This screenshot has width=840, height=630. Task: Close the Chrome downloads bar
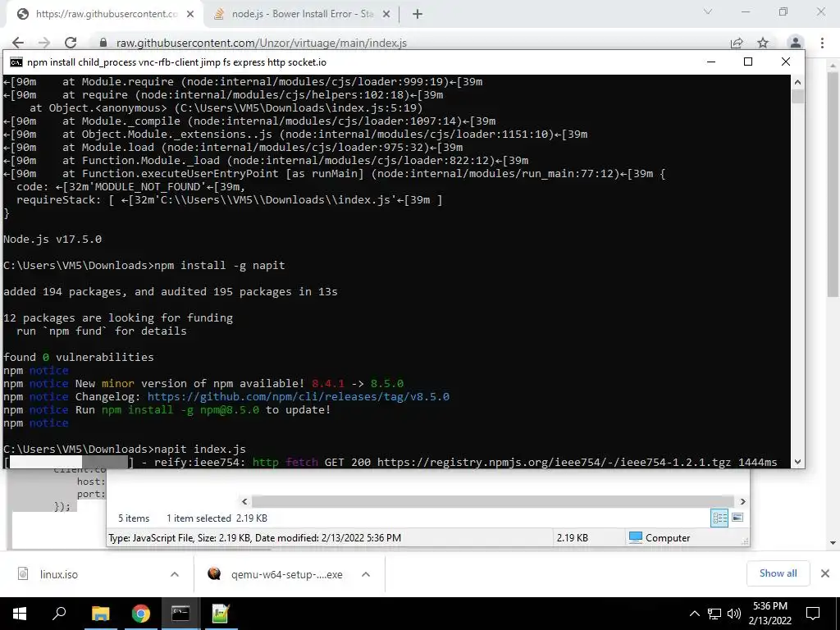point(825,573)
